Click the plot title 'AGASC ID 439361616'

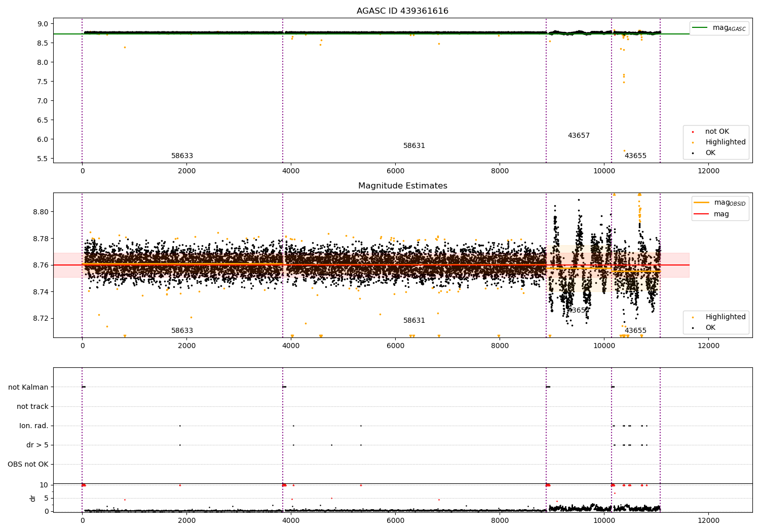pos(402,11)
